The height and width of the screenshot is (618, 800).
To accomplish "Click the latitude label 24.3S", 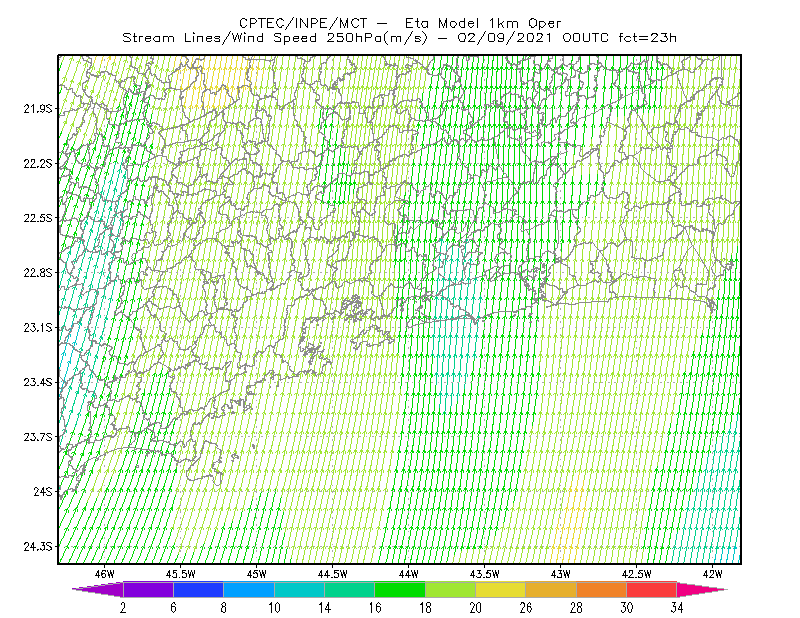I will (x=38, y=547).
